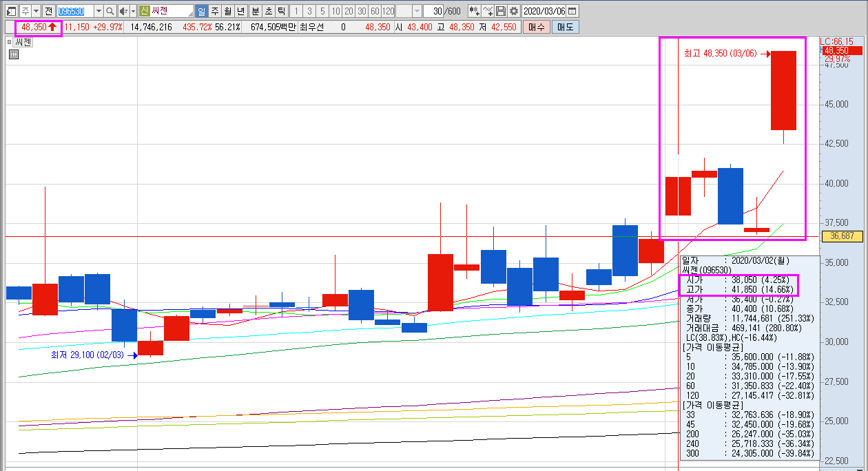Click the LC(38.83%),HC(-16.44%) row
The width and height of the screenshot is (868, 471).
732,338
